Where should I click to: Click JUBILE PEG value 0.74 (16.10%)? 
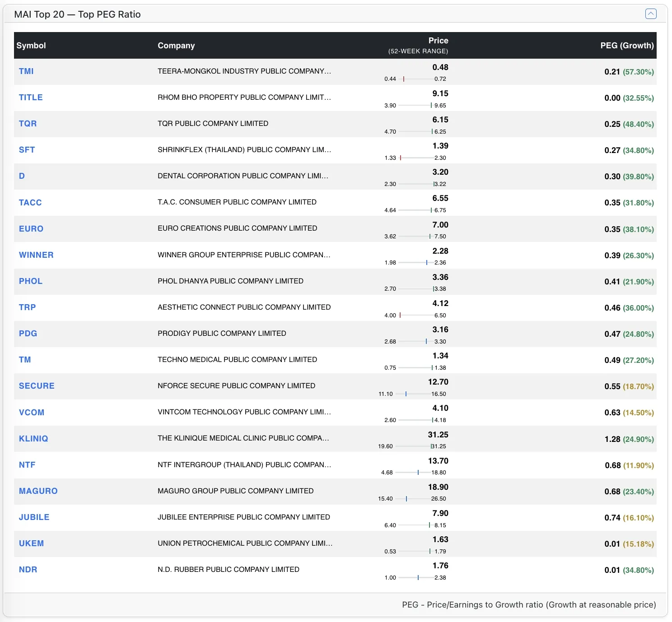[629, 518]
